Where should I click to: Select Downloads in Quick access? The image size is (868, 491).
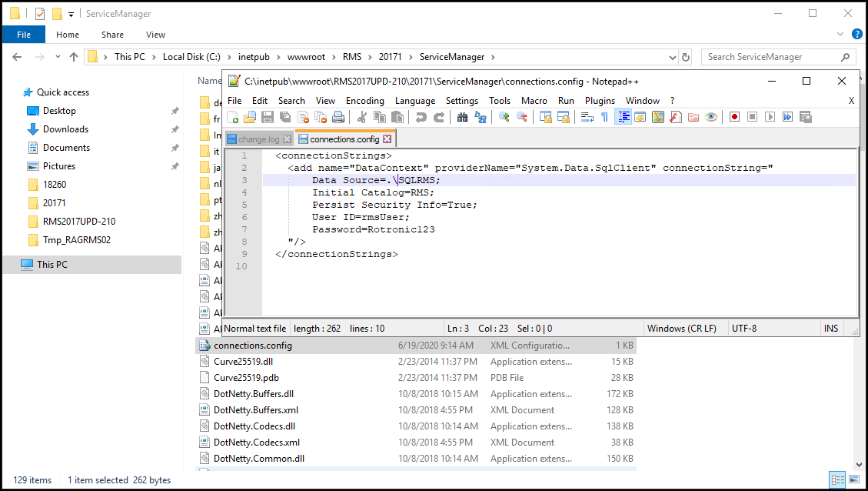point(66,129)
